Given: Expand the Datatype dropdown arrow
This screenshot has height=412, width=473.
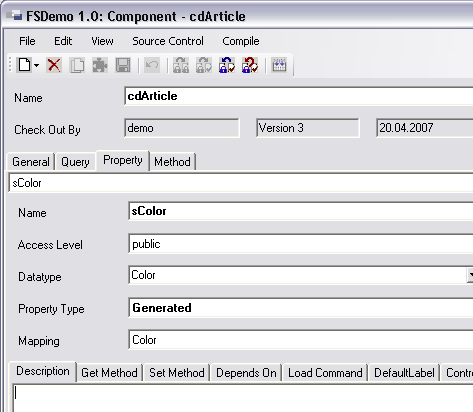Looking at the screenshot, I should 470,275.
